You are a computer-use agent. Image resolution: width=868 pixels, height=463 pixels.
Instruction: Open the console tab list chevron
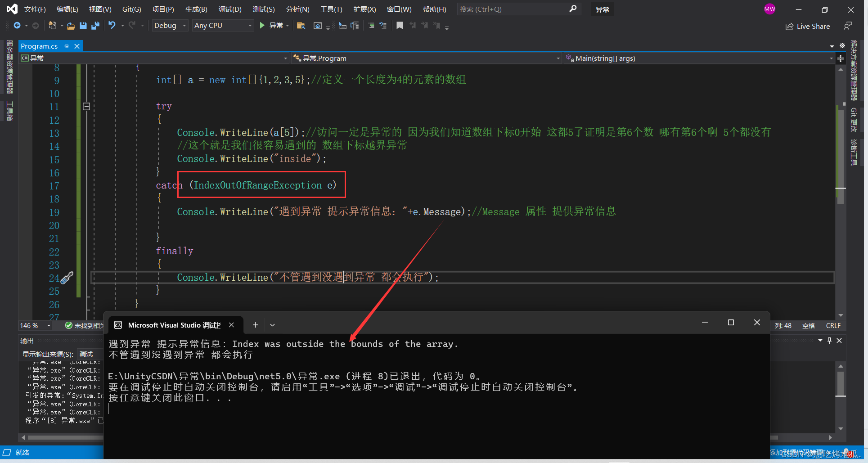[273, 325]
